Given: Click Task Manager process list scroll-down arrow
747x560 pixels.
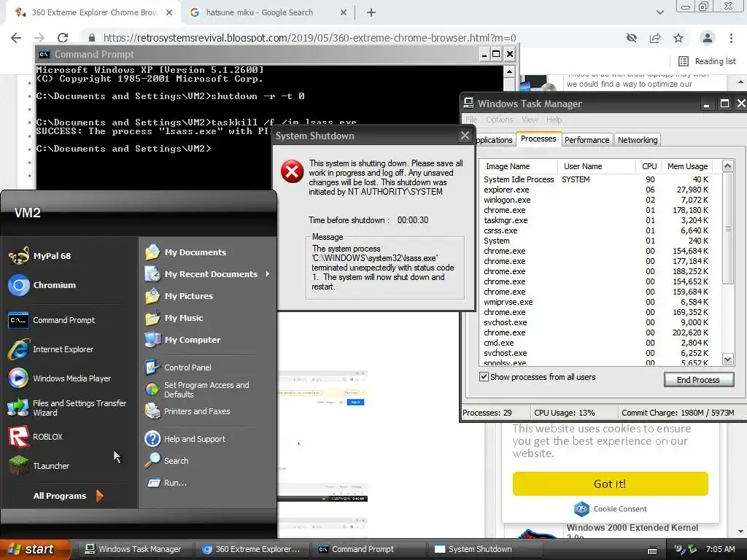Looking at the screenshot, I should 727,359.
